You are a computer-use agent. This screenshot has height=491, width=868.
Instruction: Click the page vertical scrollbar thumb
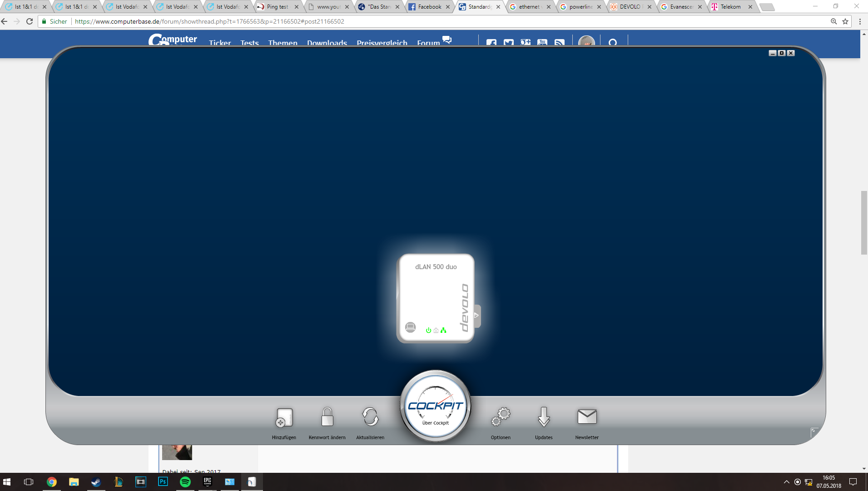(864, 223)
